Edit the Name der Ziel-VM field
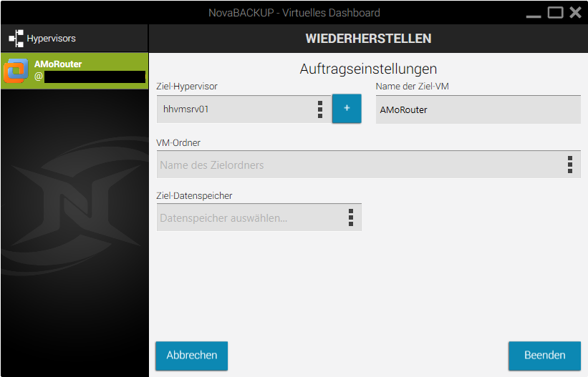Image resolution: width=588 pixels, height=377 pixels. click(x=478, y=109)
